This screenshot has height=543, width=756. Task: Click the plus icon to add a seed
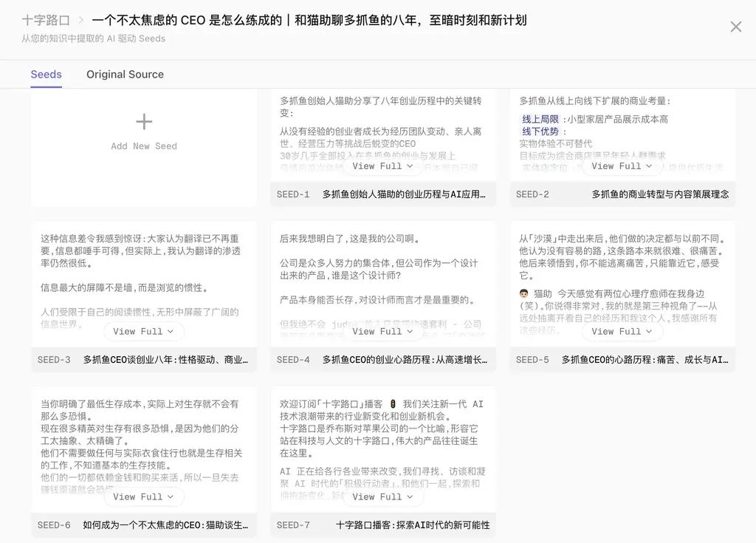pos(144,121)
